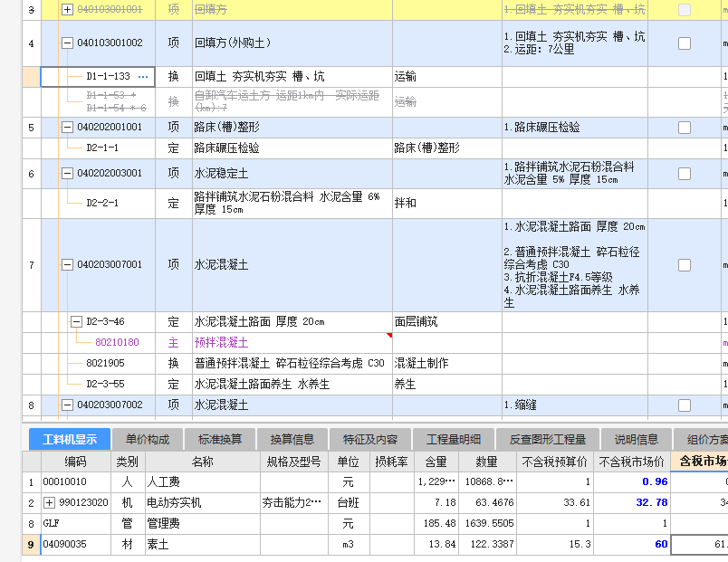The image size is (728, 562).
Task: Open the 工程量明细 tab
Action: coord(454,439)
